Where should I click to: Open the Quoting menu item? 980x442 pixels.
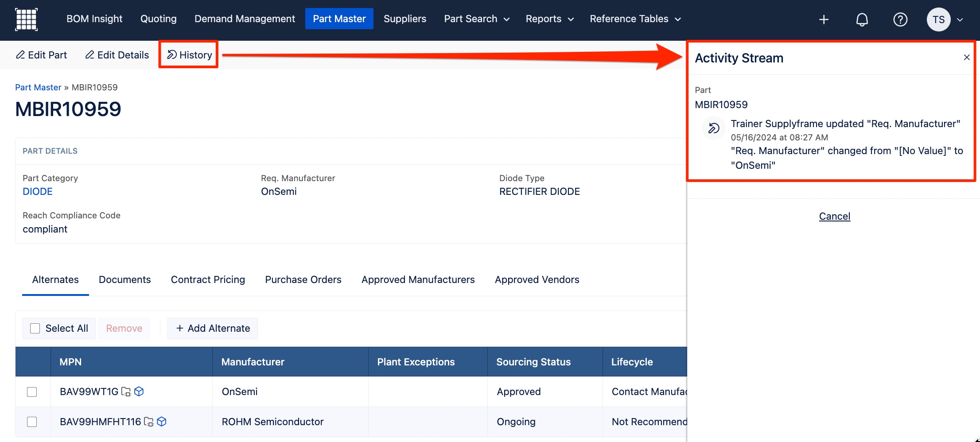159,19
